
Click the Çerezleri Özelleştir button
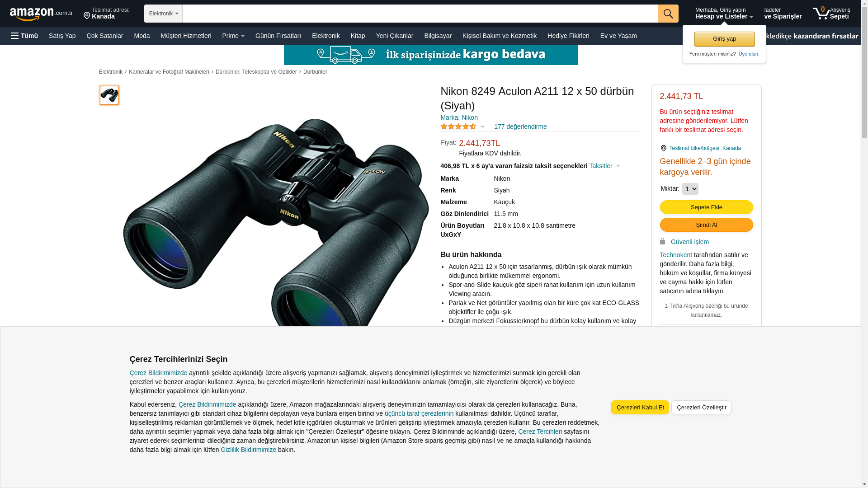pos(702,408)
